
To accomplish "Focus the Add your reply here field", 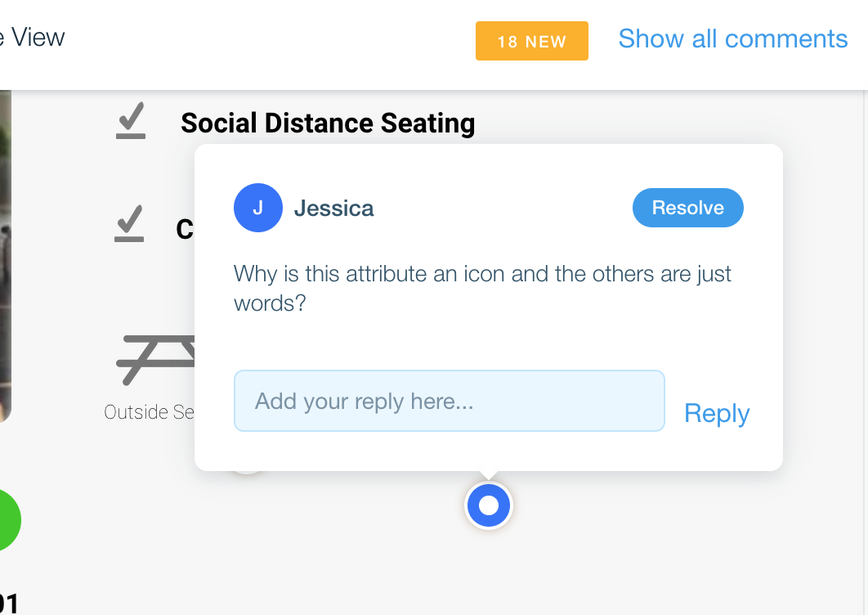I will click(x=449, y=401).
